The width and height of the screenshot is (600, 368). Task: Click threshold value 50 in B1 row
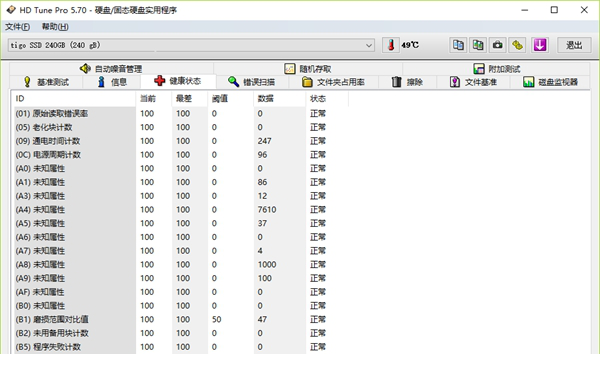pyautogui.click(x=217, y=319)
